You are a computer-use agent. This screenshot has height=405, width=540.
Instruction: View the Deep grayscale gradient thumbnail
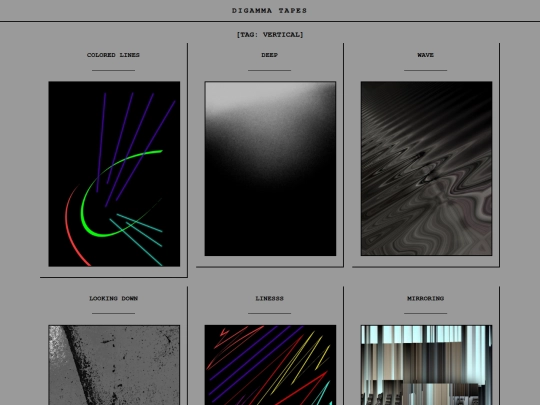(x=270, y=169)
